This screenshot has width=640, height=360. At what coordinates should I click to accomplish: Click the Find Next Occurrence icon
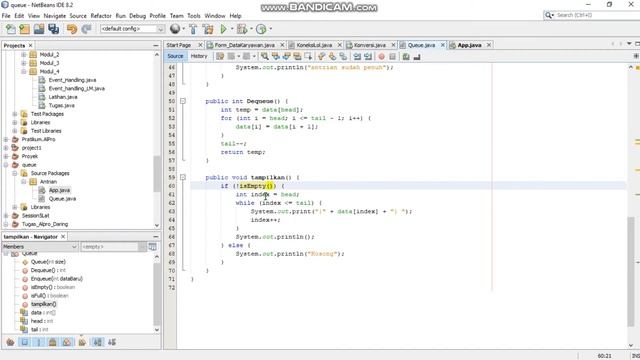tap(287, 56)
